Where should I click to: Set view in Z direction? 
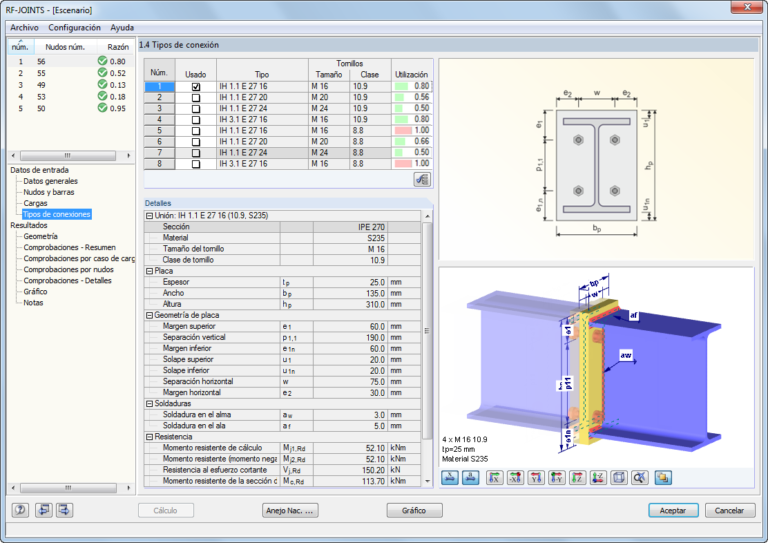coord(577,477)
